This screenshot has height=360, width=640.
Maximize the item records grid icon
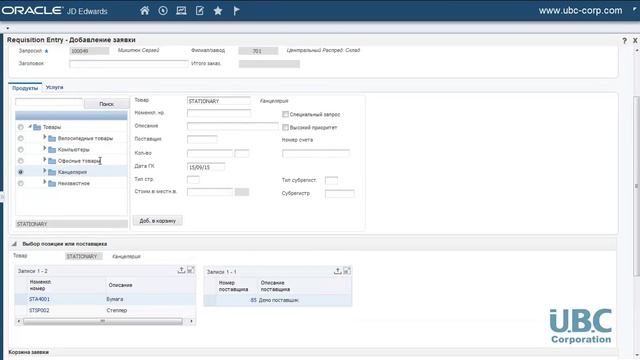(x=191, y=270)
